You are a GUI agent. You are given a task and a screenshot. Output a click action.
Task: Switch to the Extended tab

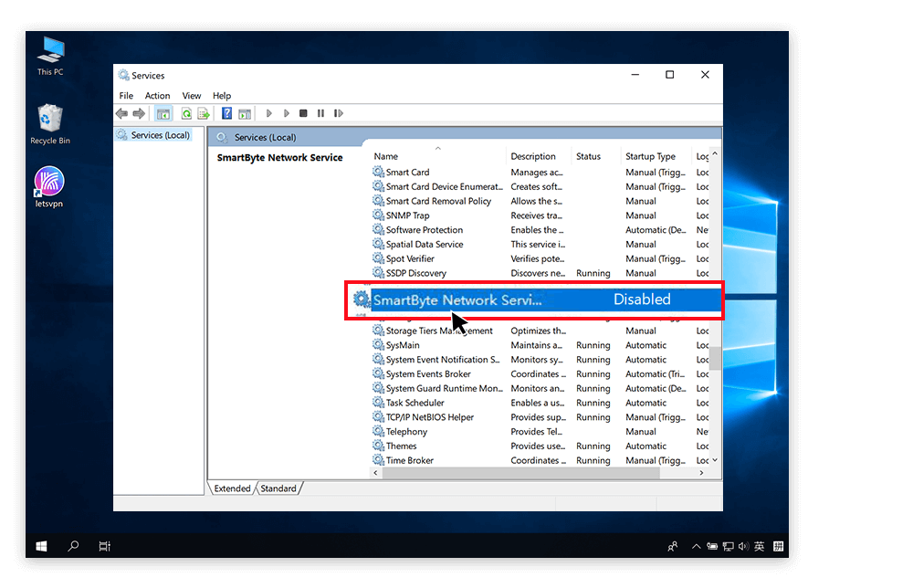[232, 488]
